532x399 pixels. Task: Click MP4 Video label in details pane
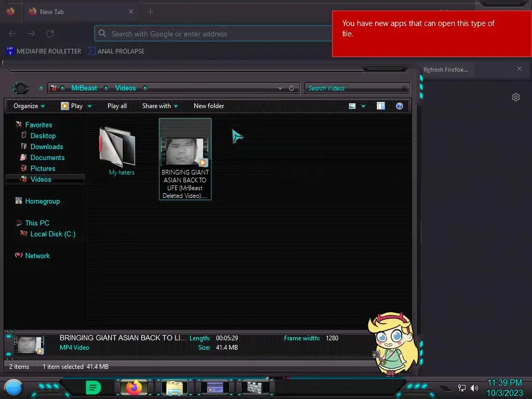pyautogui.click(x=74, y=348)
